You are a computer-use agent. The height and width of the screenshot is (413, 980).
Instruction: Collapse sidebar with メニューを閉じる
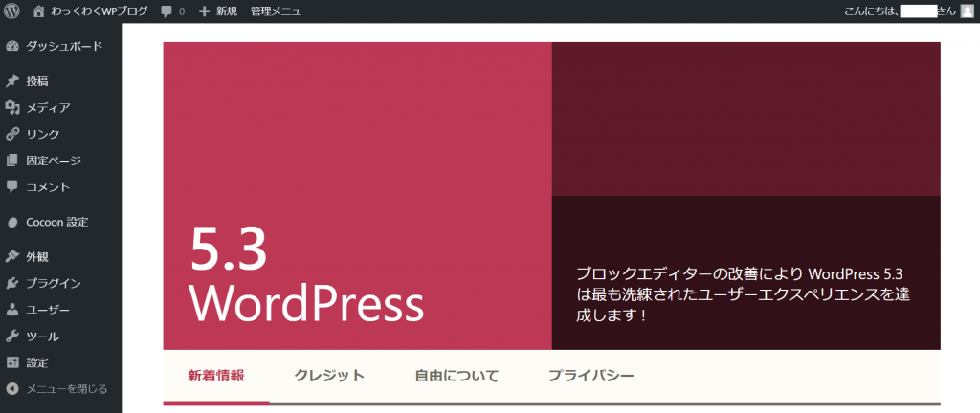click(66, 389)
